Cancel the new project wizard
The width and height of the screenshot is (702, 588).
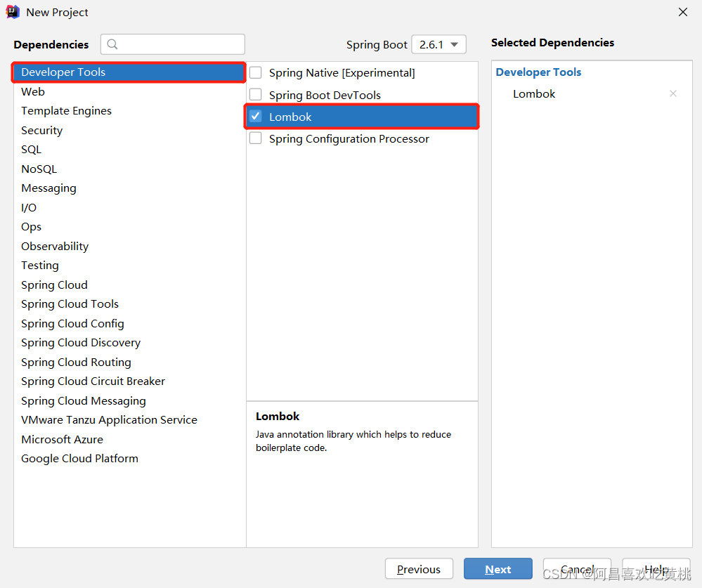[577, 569]
